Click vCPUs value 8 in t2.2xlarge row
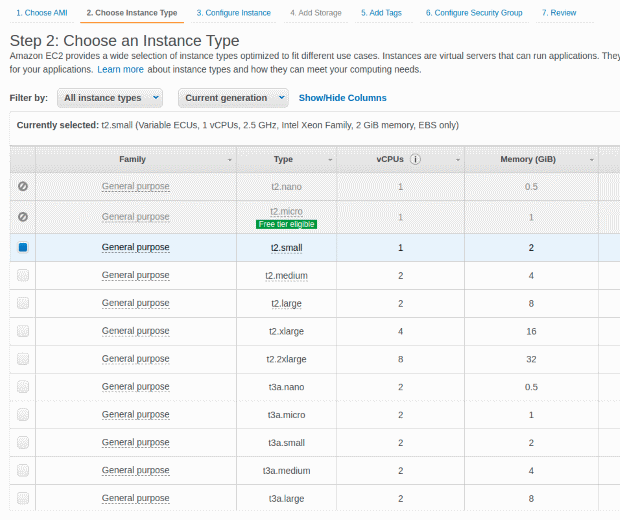The height and width of the screenshot is (520, 620). [401, 359]
